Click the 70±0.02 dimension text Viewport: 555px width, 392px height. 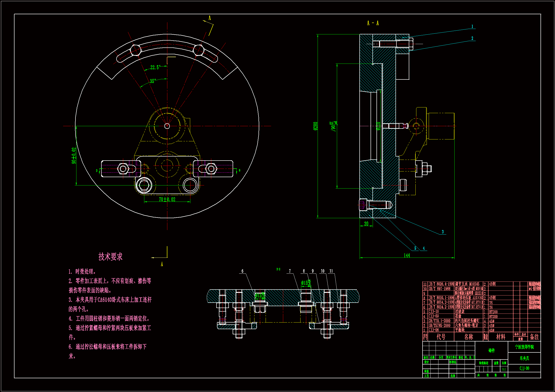(x=167, y=199)
